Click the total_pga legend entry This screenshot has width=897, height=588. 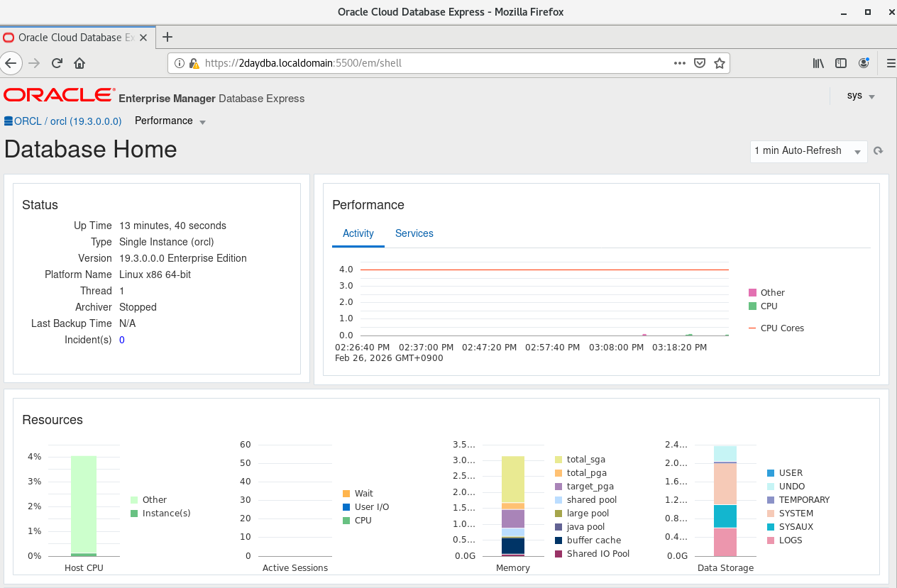(x=580, y=473)
